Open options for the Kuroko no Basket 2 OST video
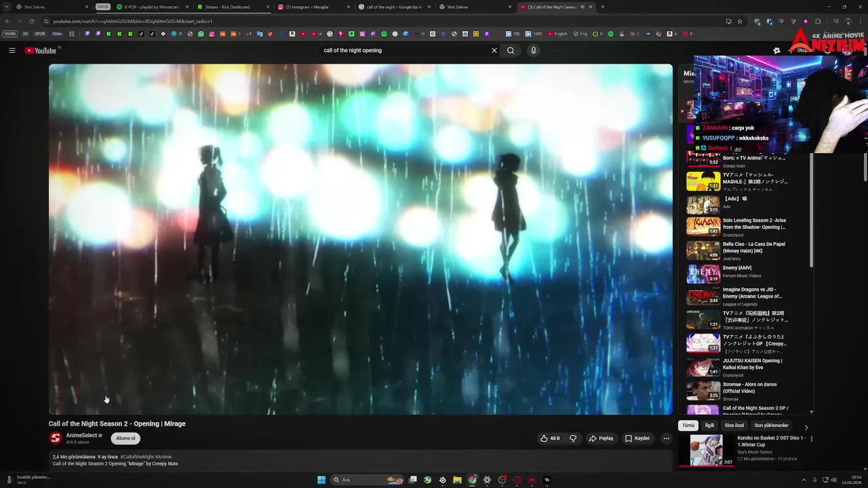This screenshot has height=488, width=868. coord(812,439)
